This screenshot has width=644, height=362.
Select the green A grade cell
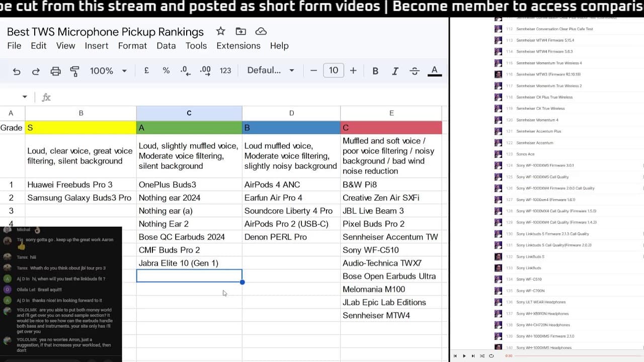(x=189, y=128)
